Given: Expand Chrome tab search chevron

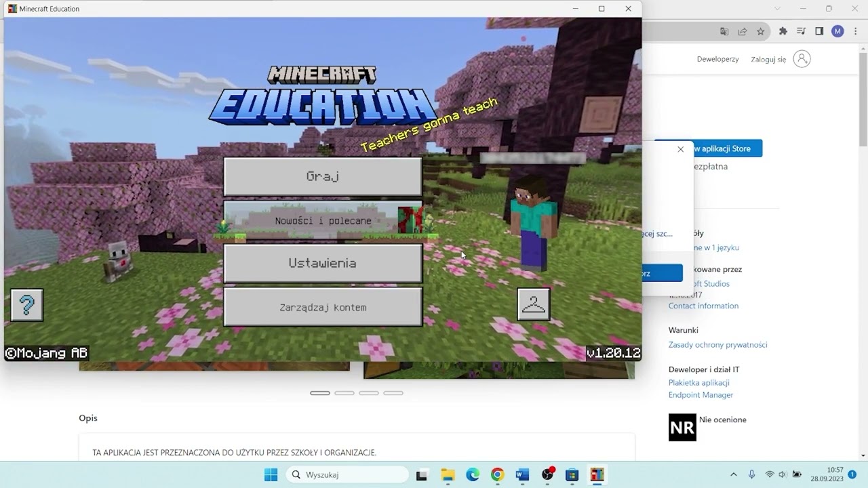Looking at the screenshot, I should click(778, 9).
